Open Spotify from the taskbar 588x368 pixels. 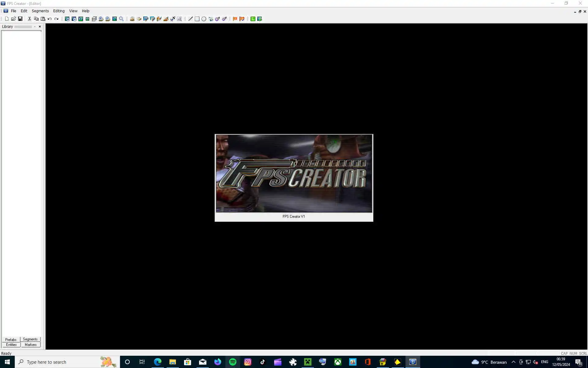pos(233,362)
